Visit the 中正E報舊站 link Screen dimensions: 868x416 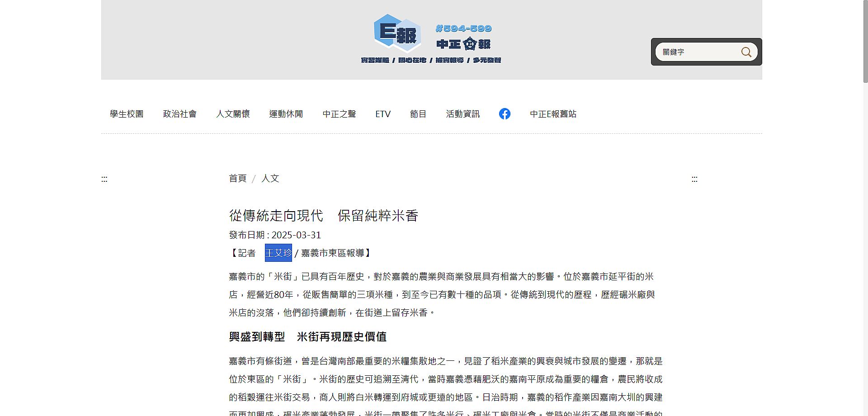(553, 114)
